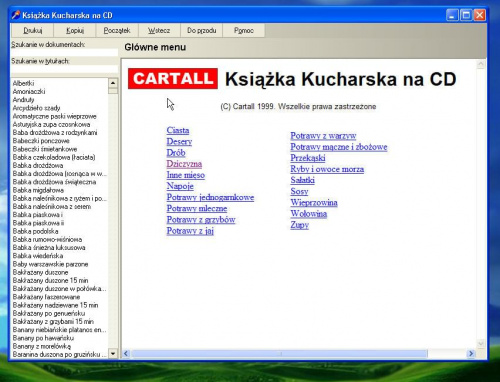Screen dimensions: 500x382
Task: Select Banany po hawajsku recipe
Action: point(43,338)
